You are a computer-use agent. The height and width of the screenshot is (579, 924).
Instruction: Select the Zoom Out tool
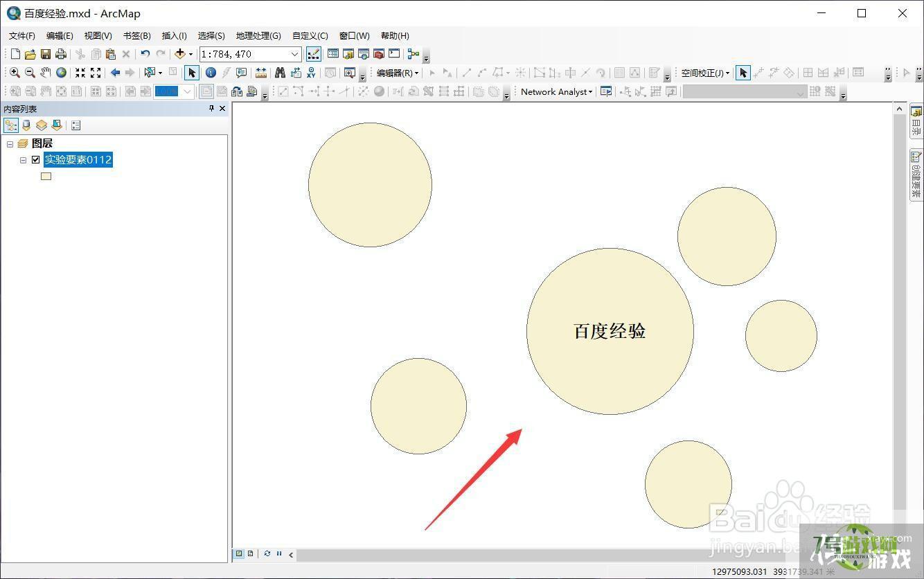pos(30,73)
